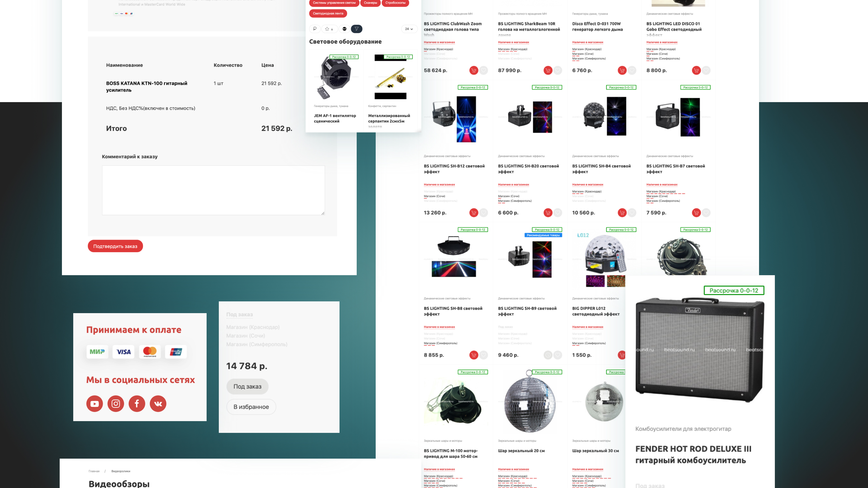Add BS LIGHTING SH-B20 to cart
The width and height of the screenshot is (868, 488).
(548, 213)
